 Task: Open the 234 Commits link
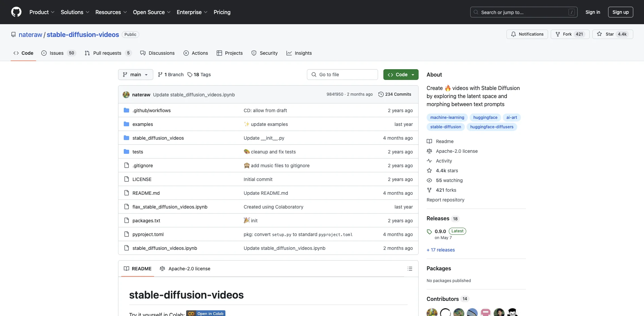pyautogui.click(x=395, y=94)
